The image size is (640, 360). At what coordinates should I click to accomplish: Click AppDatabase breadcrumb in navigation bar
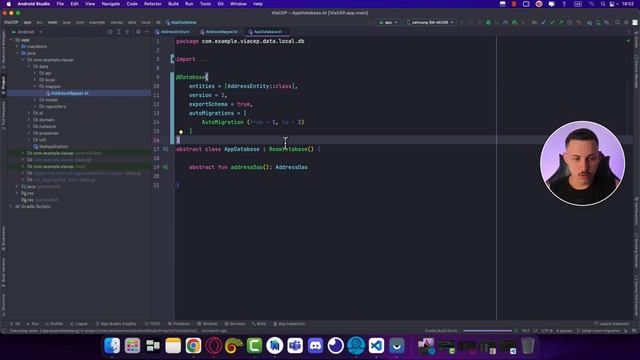pyautogui.click(x=181, y=22)
